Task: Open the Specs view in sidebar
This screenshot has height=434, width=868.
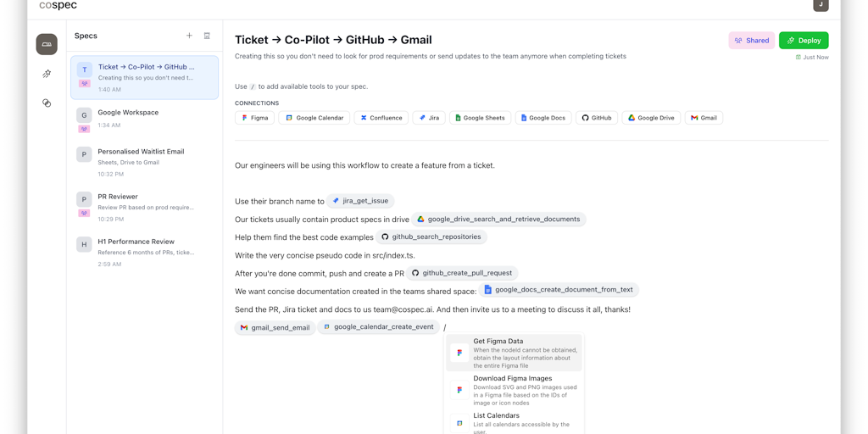Action: point(47,44)
